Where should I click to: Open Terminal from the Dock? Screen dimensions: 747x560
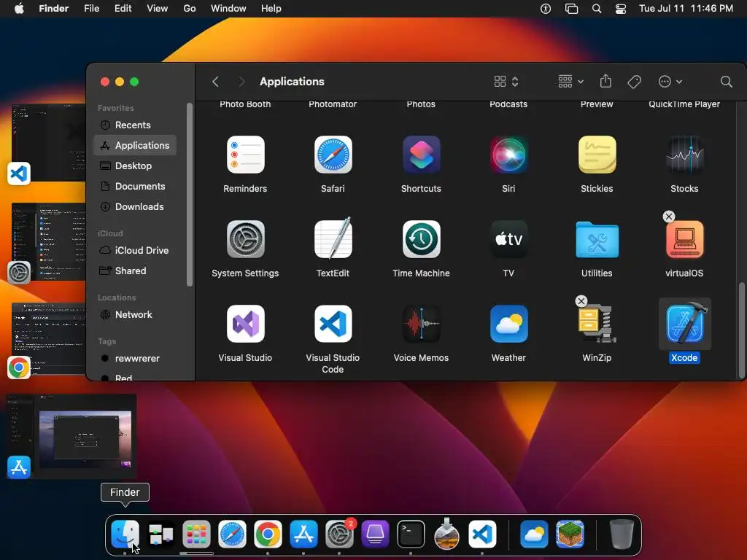click(411, 534)
